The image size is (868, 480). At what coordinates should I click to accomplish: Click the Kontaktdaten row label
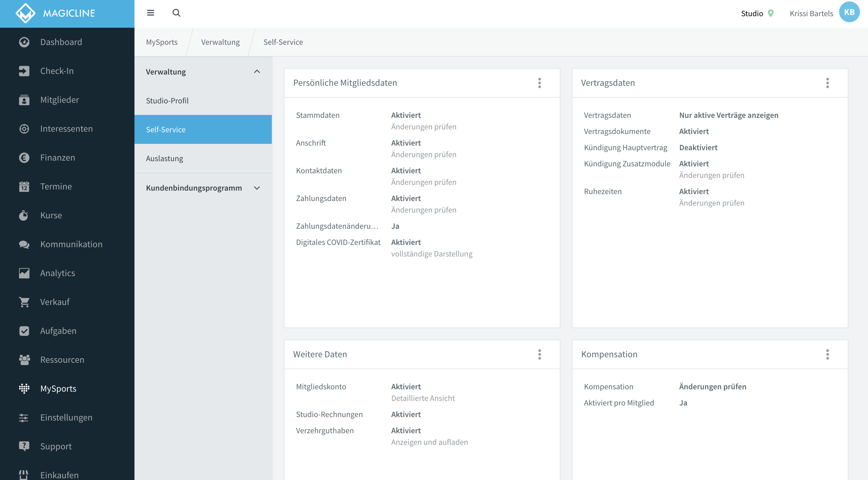click(319, 171)
